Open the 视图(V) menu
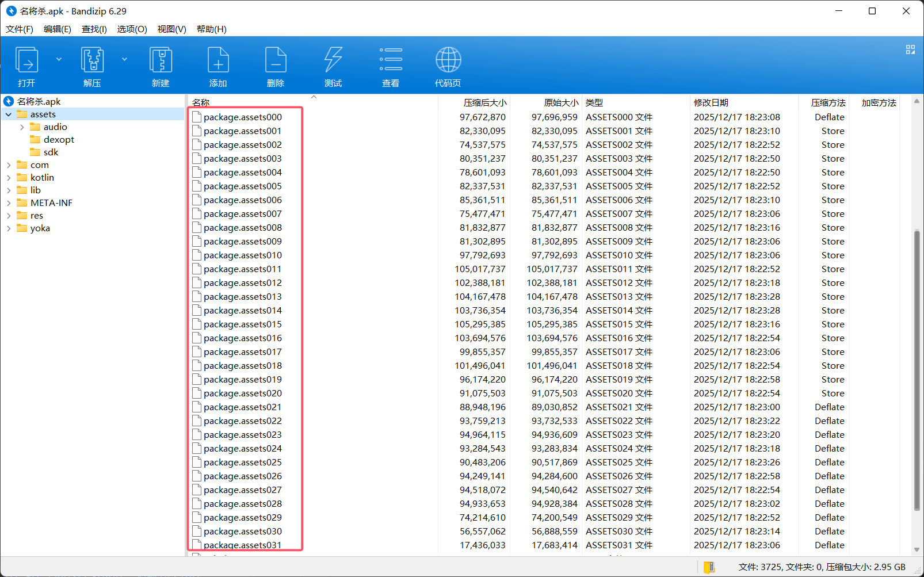This screenshot has height=577, width=924. [x=172, y=29]
